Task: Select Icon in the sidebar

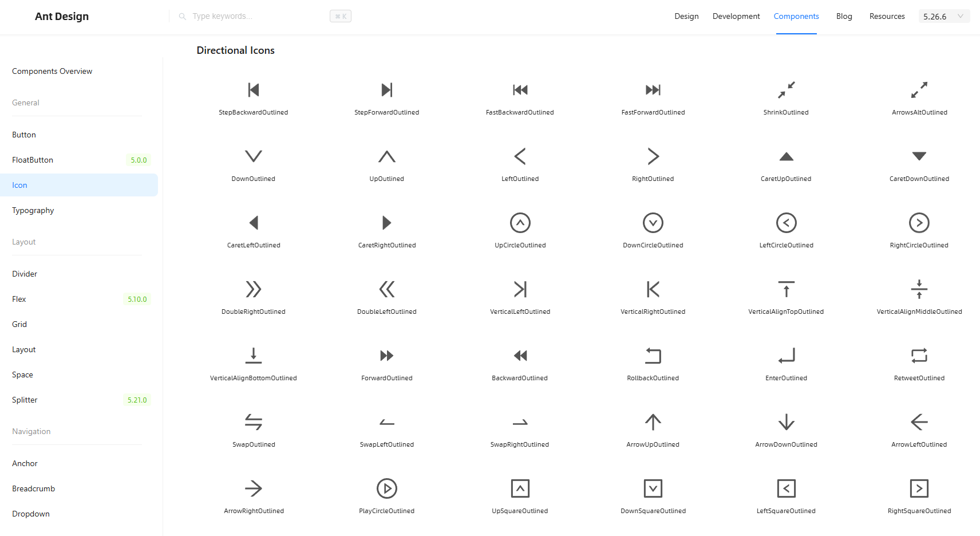Action: coord(19,185)
